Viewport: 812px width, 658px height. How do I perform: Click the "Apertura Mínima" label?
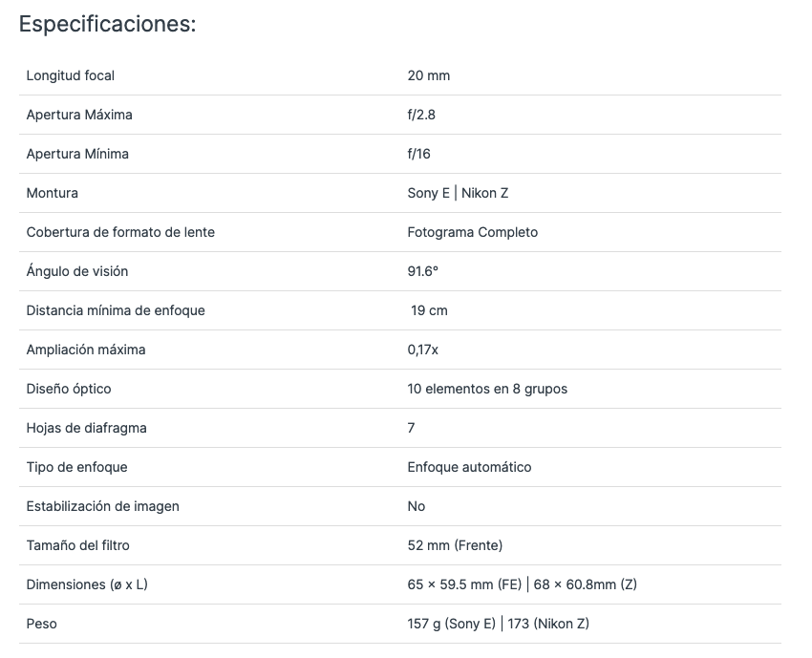[x=77, y=154]
